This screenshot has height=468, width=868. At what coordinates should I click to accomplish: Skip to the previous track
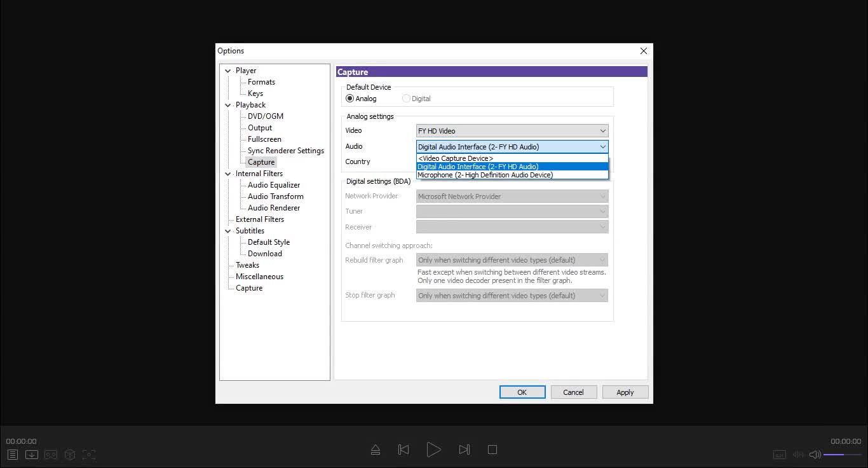[403, 450]
